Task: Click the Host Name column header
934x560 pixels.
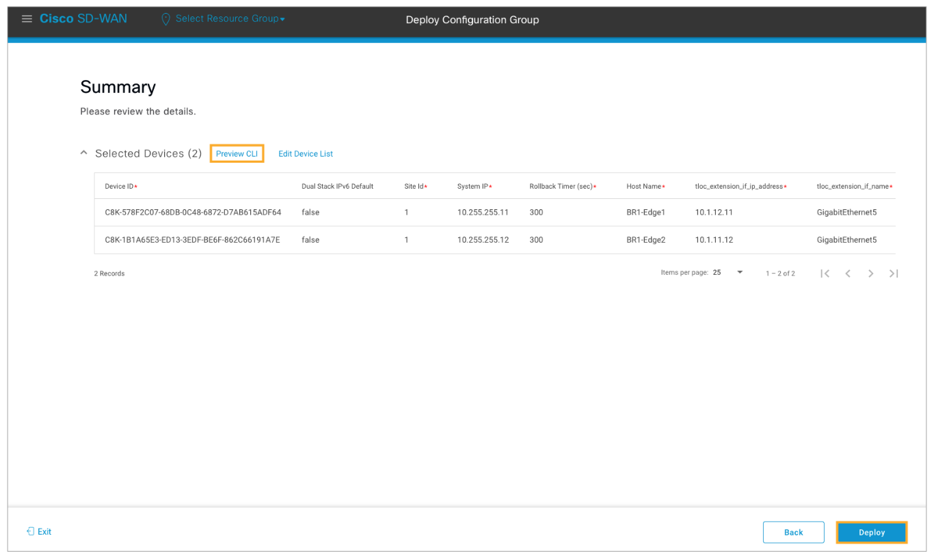Action: click(645, 187)
